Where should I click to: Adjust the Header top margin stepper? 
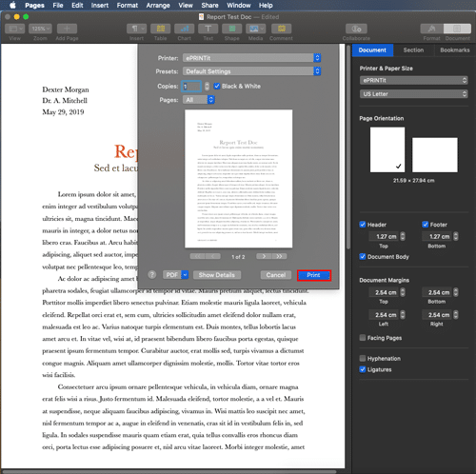click(403, 236)
